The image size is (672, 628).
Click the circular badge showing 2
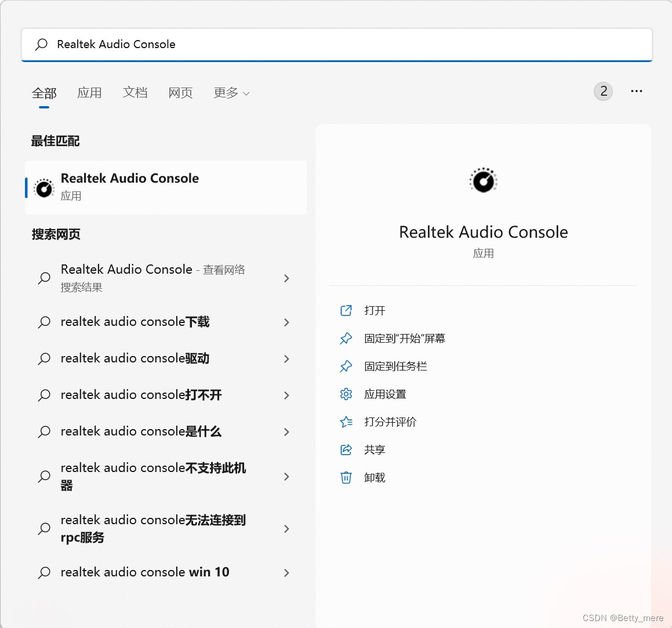point(603,91)
